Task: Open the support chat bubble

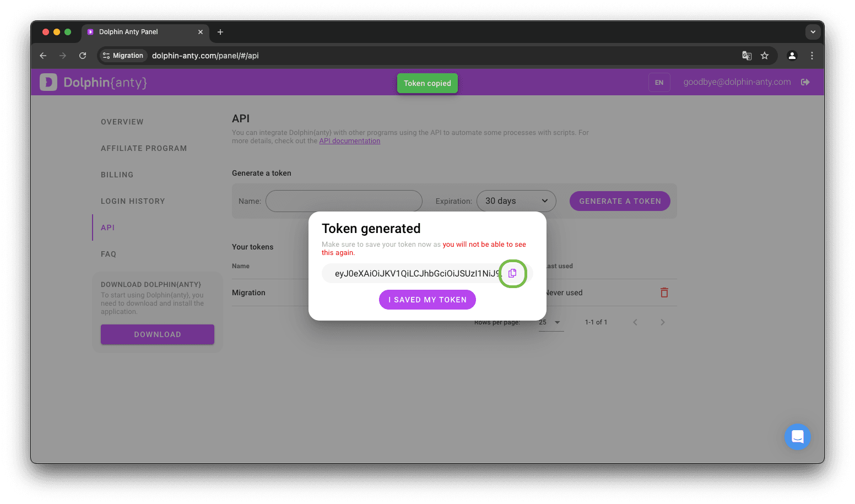Action: click(797, 437)
